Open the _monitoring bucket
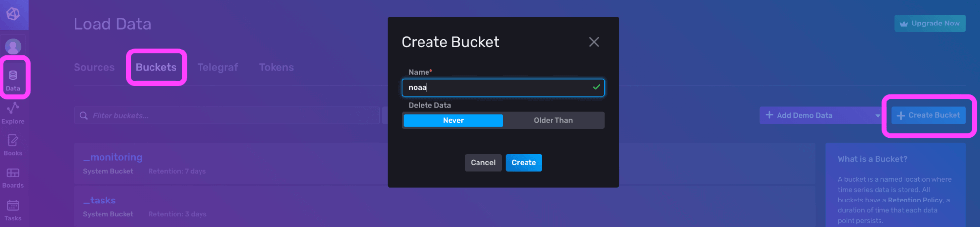The height and width of the screenshot is (227, 980). click(113, 157)
